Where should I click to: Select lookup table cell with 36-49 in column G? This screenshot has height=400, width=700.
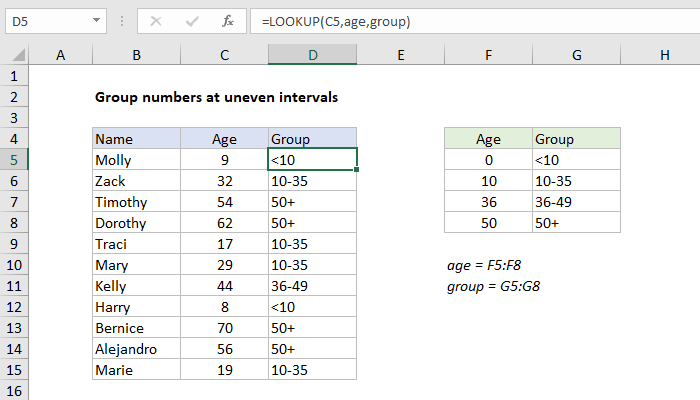(x=575, y=202)
